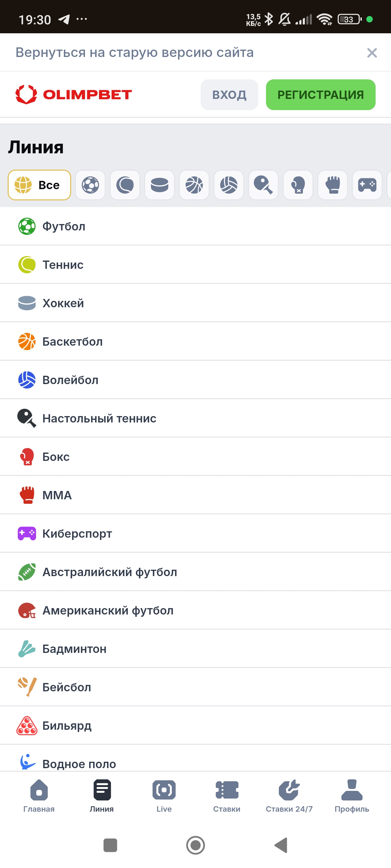Select the table tennis paddle filter icon

point(263,185)
